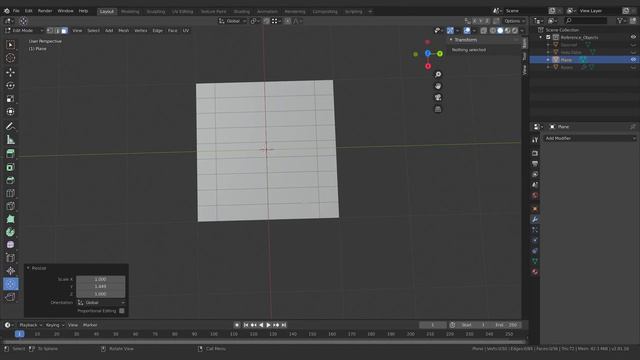Select the Knife tool

click(11, 206)
